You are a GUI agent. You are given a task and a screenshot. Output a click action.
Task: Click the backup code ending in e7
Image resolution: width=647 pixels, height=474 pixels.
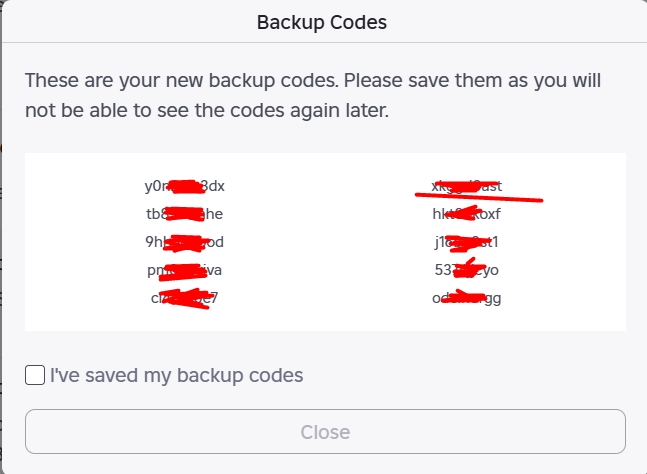[x=185, y=298]
